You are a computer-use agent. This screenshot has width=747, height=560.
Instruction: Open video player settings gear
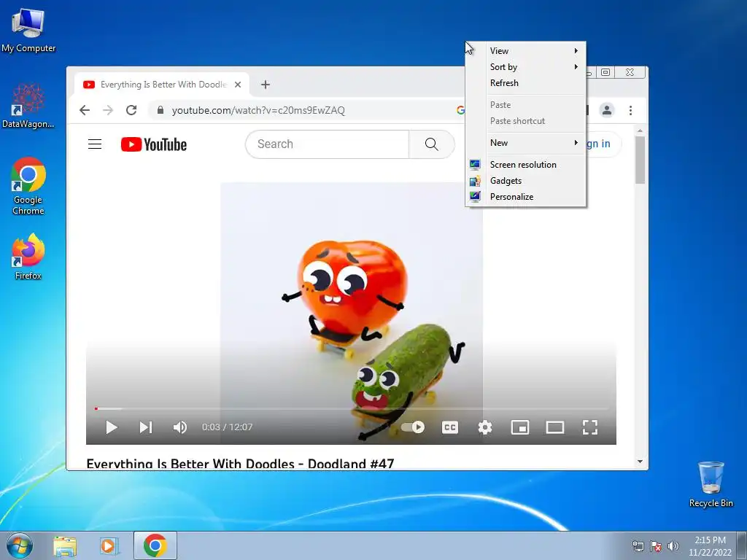point(485,427)
